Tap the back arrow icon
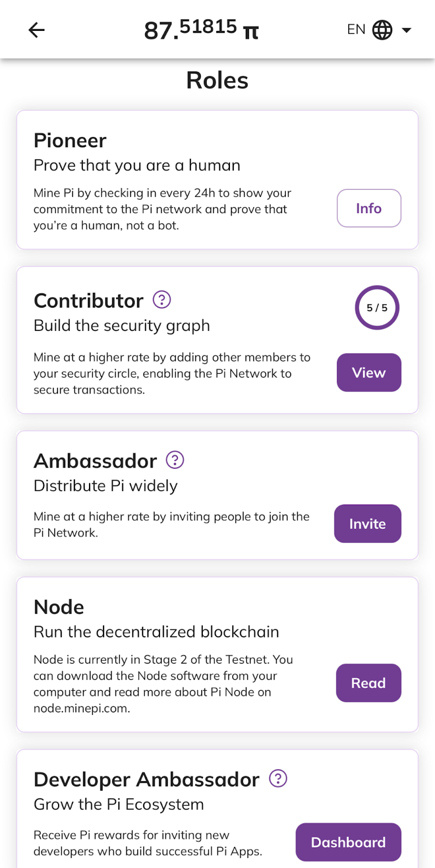Screen dimensions: 435x868 click(x=36, y=30)
